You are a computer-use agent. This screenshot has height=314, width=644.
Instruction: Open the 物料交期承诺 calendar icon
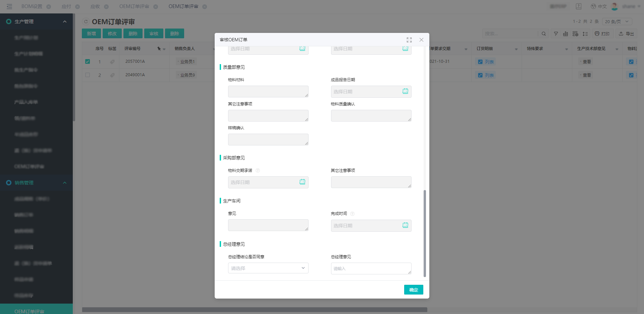[x=302, y=182]
